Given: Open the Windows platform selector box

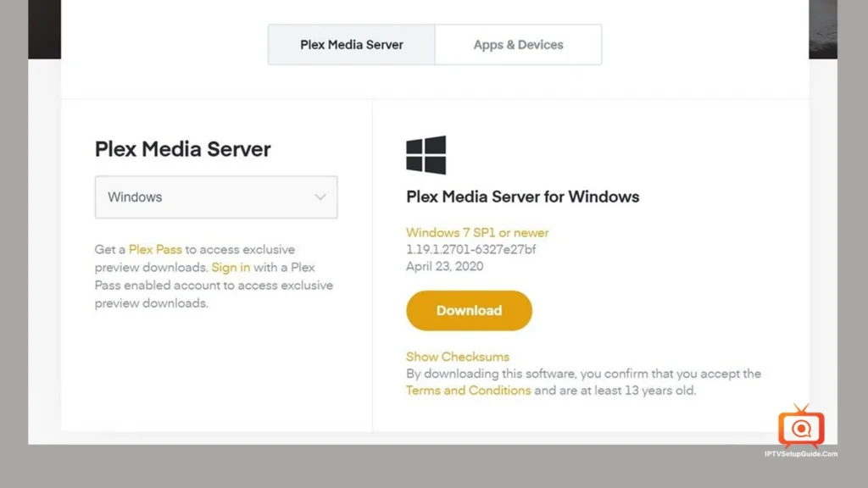Looking at the screenshot, I should coord(216,197).
